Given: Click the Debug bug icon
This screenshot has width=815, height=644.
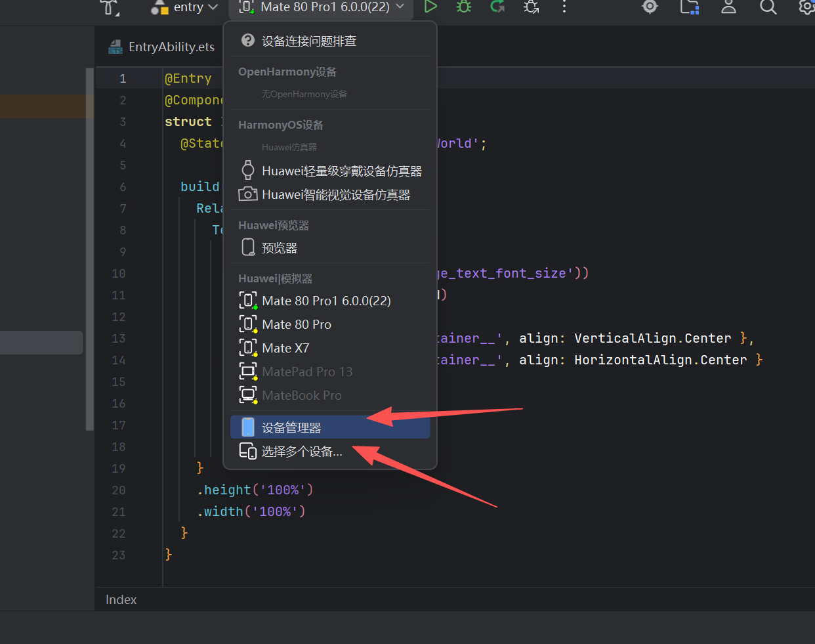Looking at the screenshot, I should (x=464, y=7).
